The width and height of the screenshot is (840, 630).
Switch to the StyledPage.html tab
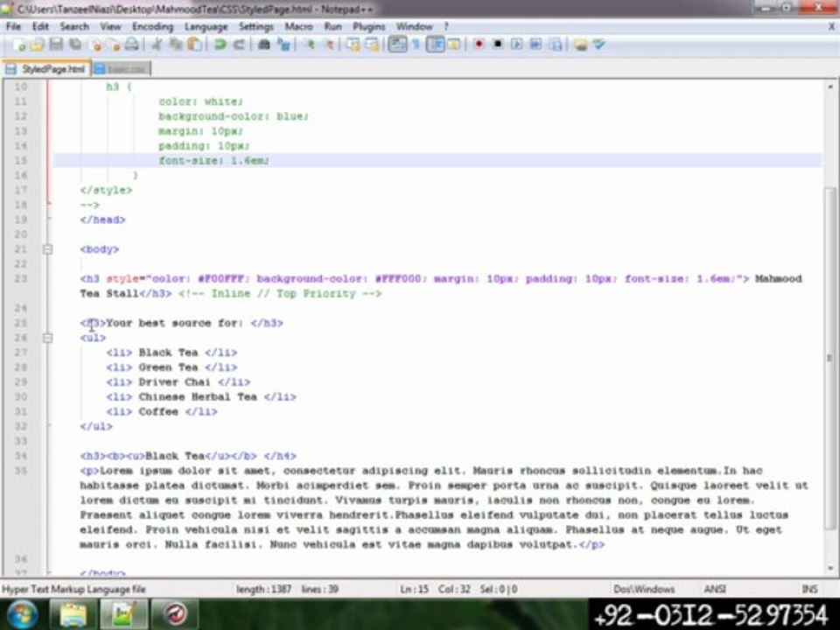(x=46, y=69)
